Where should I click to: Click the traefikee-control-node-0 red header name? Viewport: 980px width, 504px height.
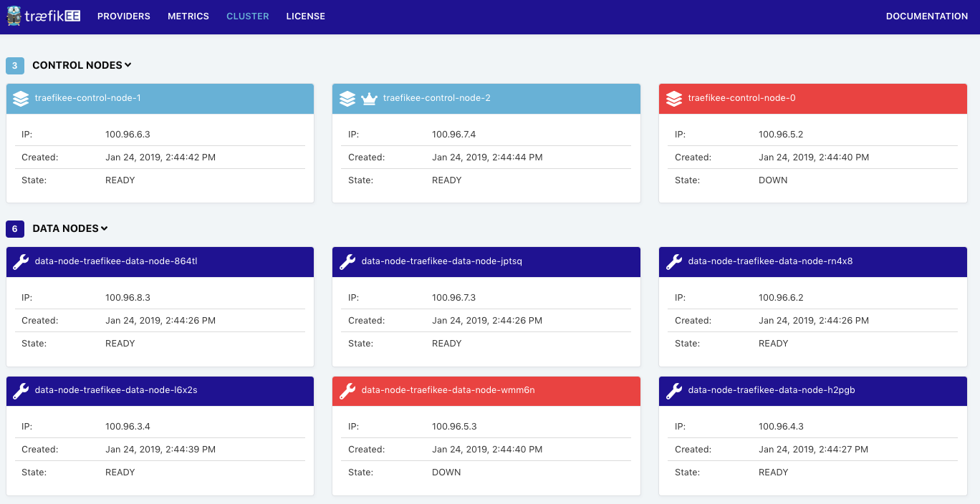[x=741, y=98]
